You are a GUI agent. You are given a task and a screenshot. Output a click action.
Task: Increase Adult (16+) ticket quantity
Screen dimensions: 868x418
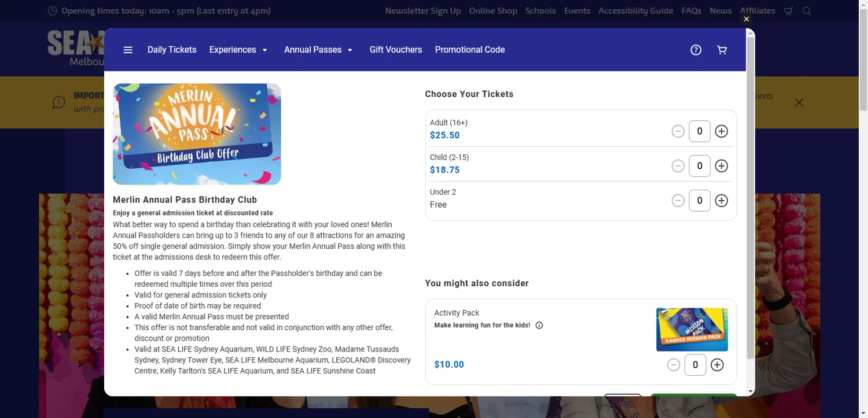pos(722,131)
